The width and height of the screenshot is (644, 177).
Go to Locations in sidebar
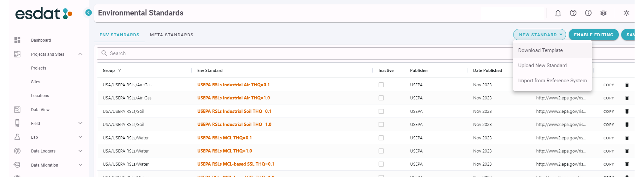[x=40, y=96]
